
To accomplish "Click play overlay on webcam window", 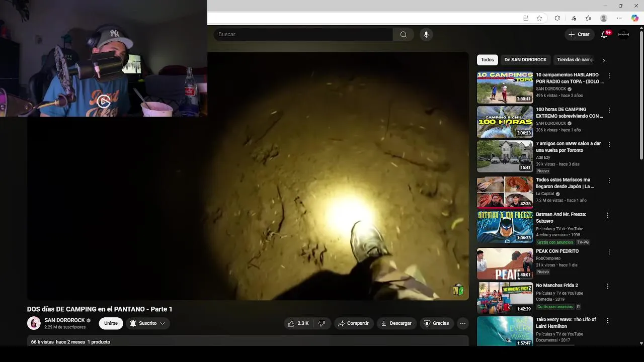I will point(104,102).
